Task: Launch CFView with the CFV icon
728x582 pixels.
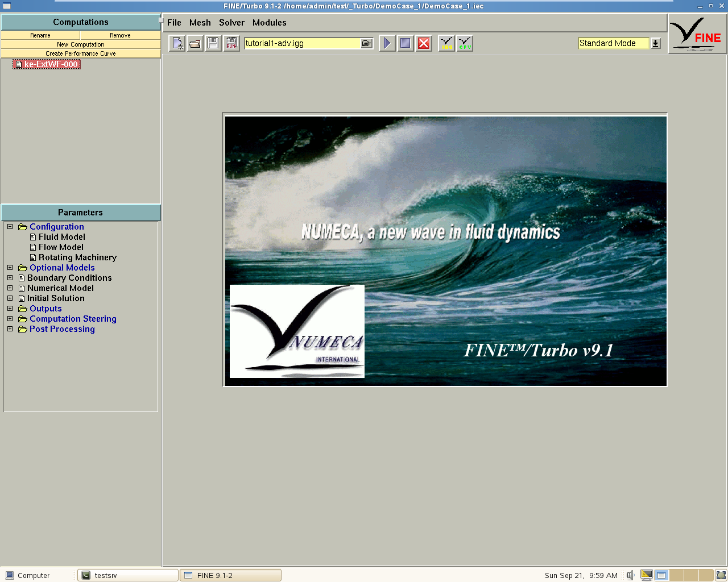Action: [x=465, y=43]
